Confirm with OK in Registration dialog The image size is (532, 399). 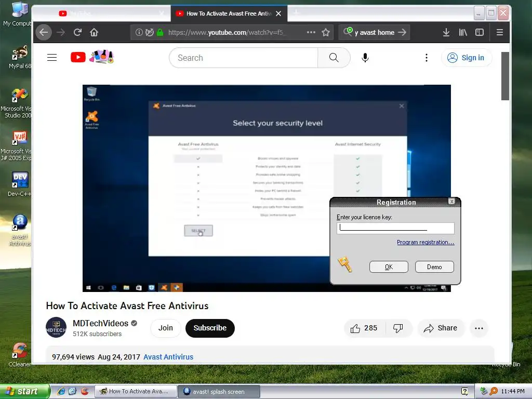pyautogui.click(x=389, y=267)
